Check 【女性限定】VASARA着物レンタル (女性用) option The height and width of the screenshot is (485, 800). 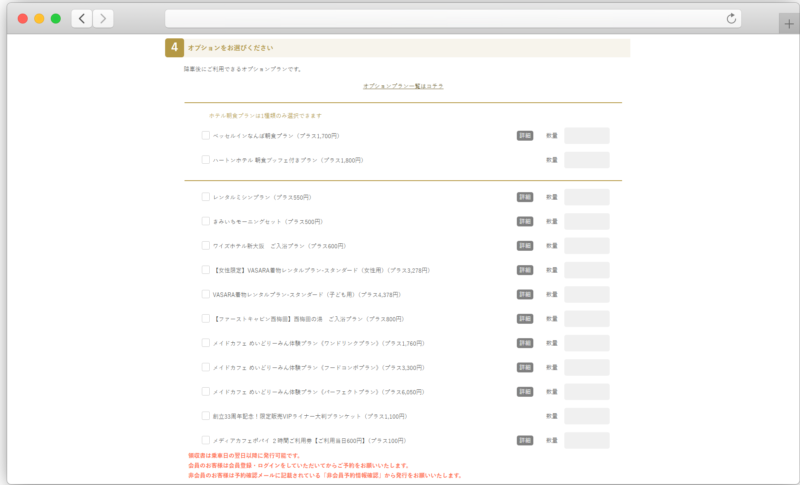206,270
